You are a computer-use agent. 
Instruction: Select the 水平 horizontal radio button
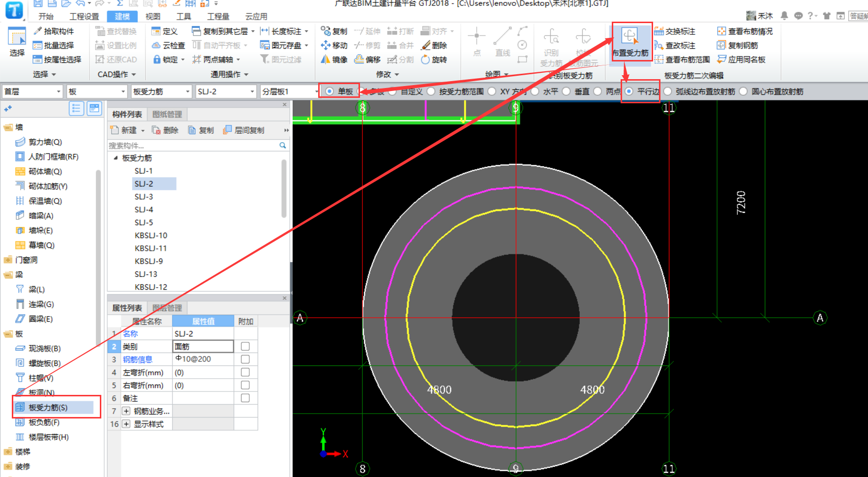click(535, 91)
